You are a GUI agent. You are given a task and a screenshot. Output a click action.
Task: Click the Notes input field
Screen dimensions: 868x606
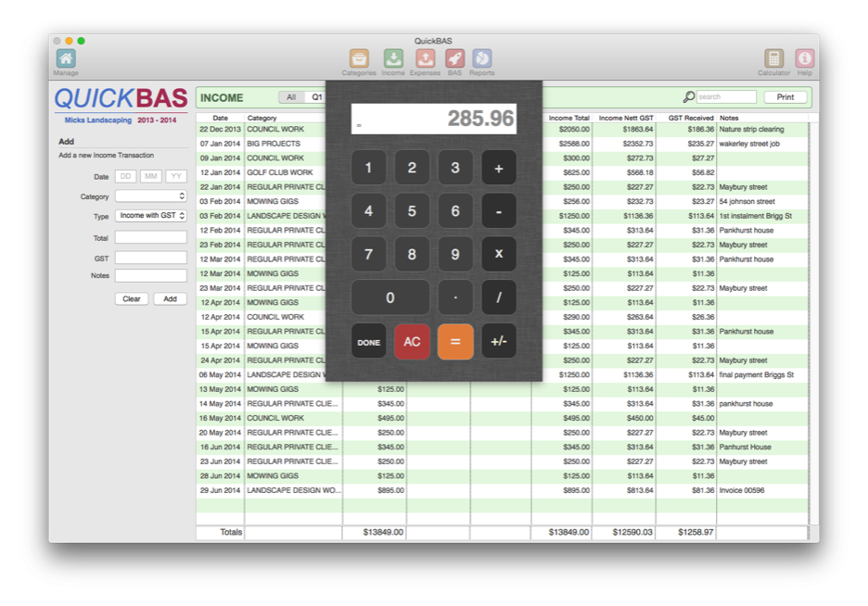click(150, 275)
